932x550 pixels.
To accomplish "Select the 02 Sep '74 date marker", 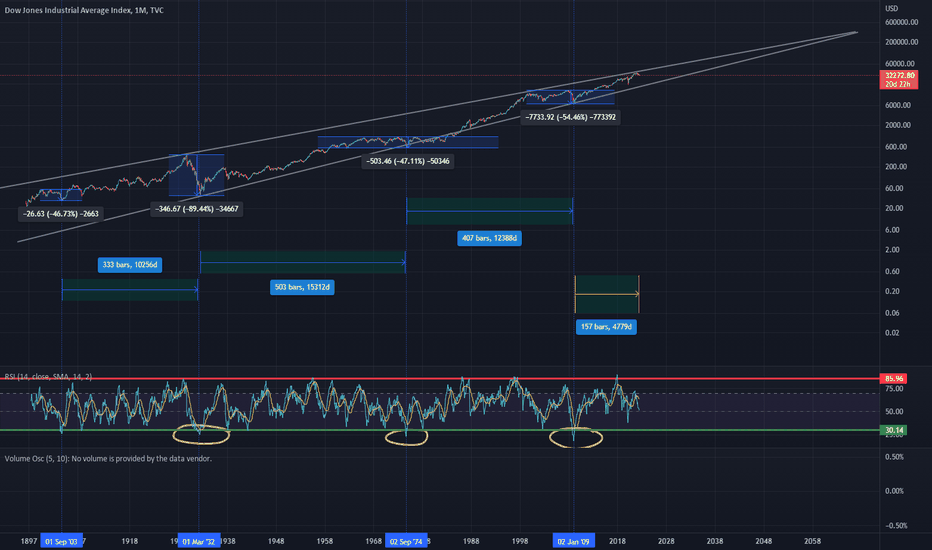I will tap(406, 541).
